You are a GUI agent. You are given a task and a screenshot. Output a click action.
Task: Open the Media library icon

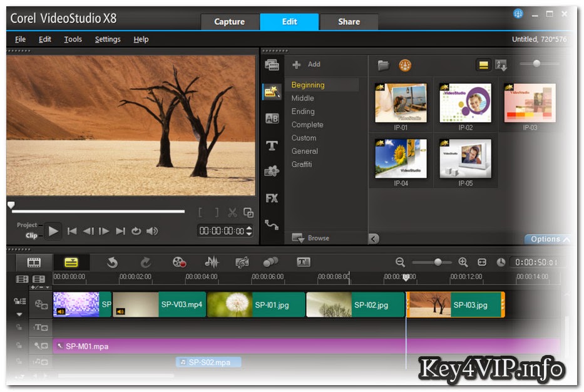coord(272,65)
